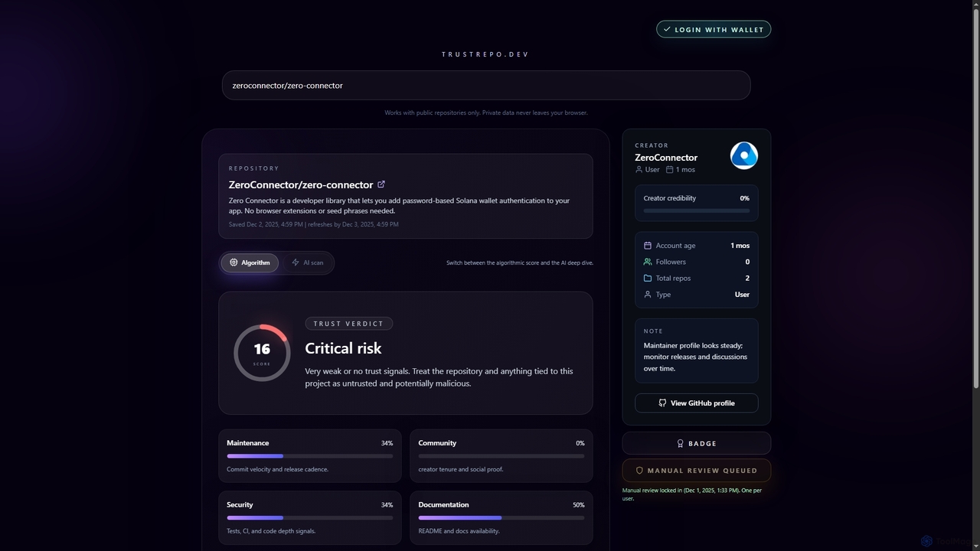Click the Maintenance 34% value

click(x=387, y=443)
